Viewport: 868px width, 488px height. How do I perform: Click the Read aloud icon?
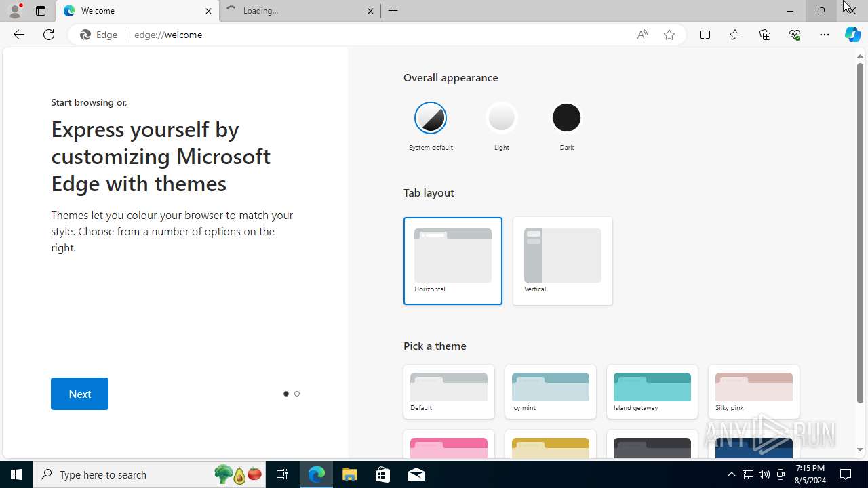coord(642,35)
